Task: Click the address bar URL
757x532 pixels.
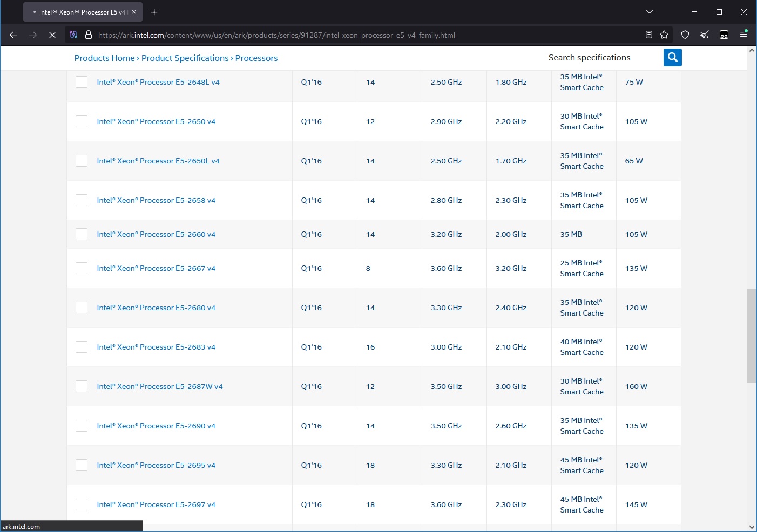Action: (x=276, y=35)
